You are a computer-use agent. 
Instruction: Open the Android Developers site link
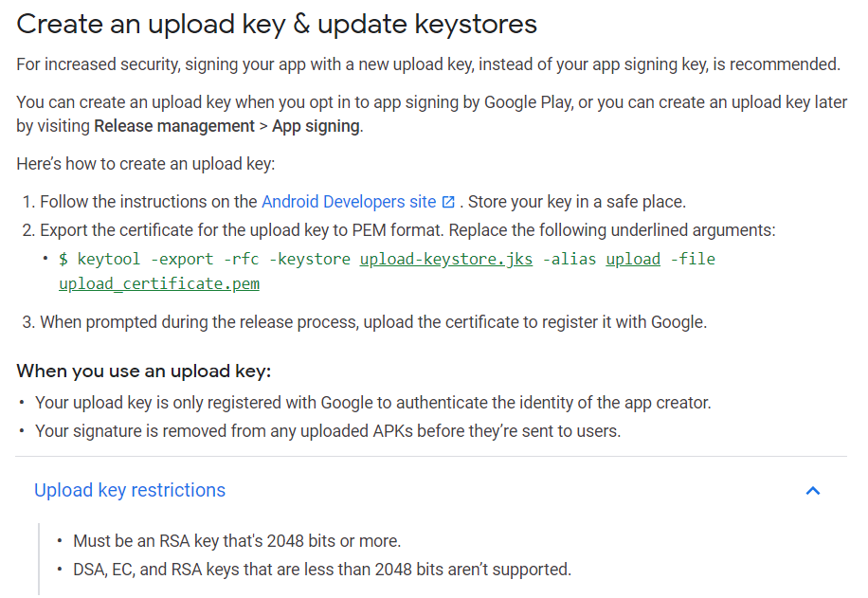click(349, 202)
